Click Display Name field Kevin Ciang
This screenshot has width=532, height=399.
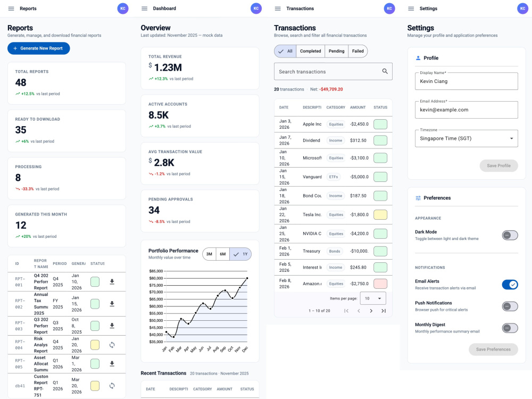[x=466, y=81]
